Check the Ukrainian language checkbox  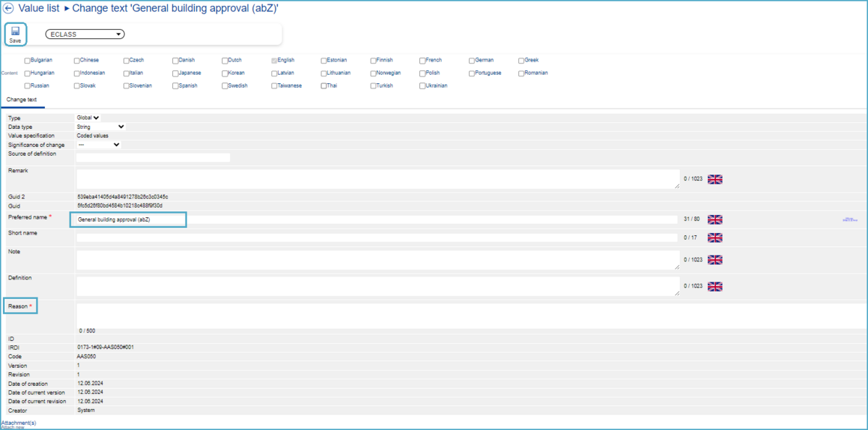pyautogui.click(x=423, y=86)
